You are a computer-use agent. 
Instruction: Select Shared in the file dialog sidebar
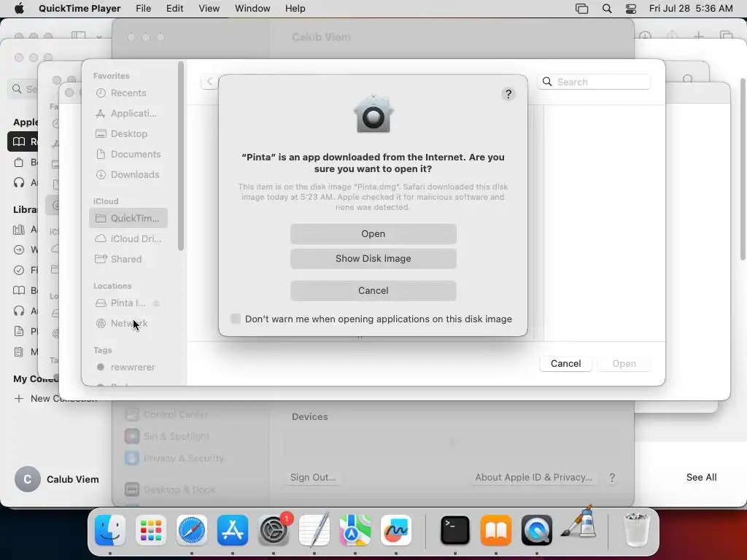[x=128, y=259]
